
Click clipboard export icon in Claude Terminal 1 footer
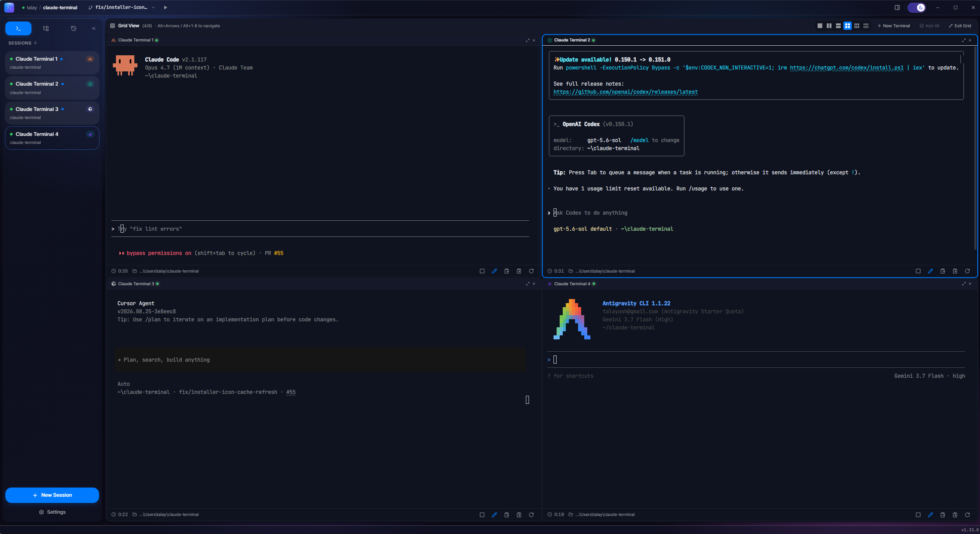click(x=507, y=271)
